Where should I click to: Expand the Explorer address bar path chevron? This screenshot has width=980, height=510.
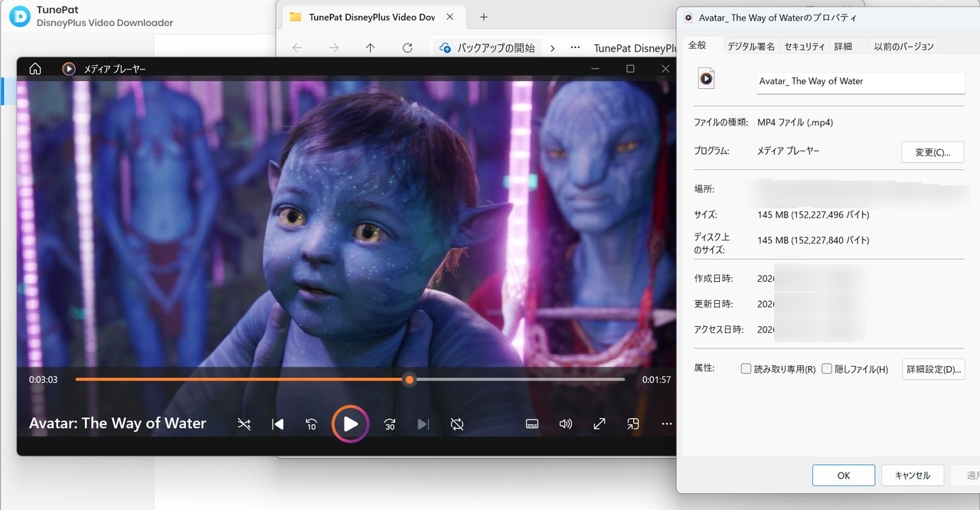click(x=553, y=47)
